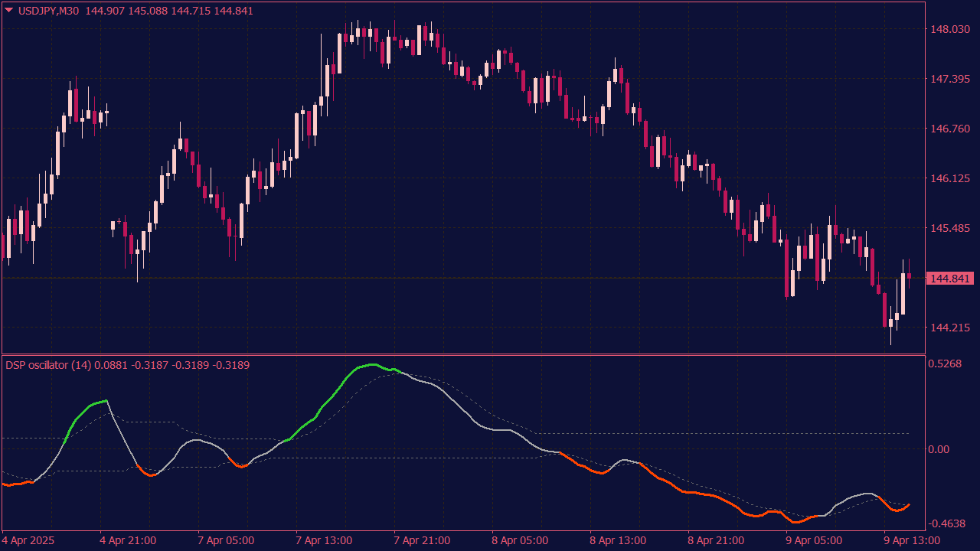
Task: Click the 7 Apr 21:00 time label
Action: tap(422, 540)
